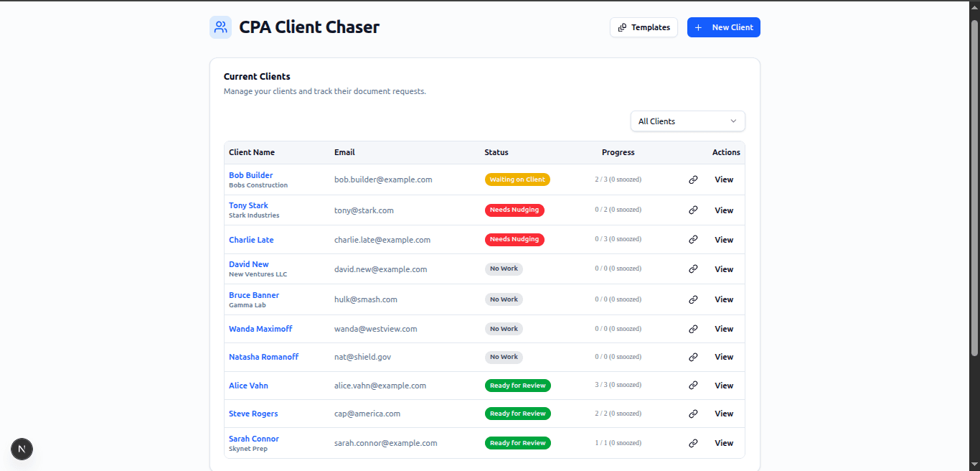Open Tony Stark's client name link
The width and height of the screenshot is (980, 471).
pyautogui.click(x=248, y=205)
